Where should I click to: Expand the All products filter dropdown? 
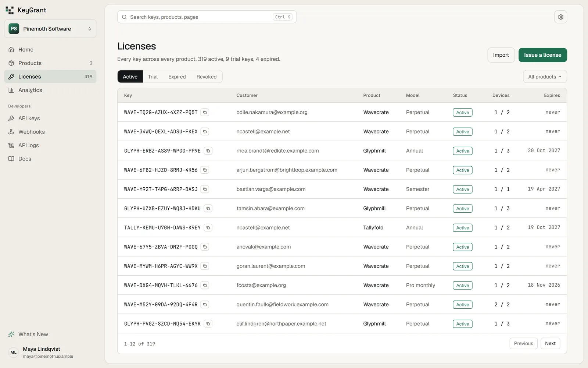pyautogui.click(x=545, y=77)
